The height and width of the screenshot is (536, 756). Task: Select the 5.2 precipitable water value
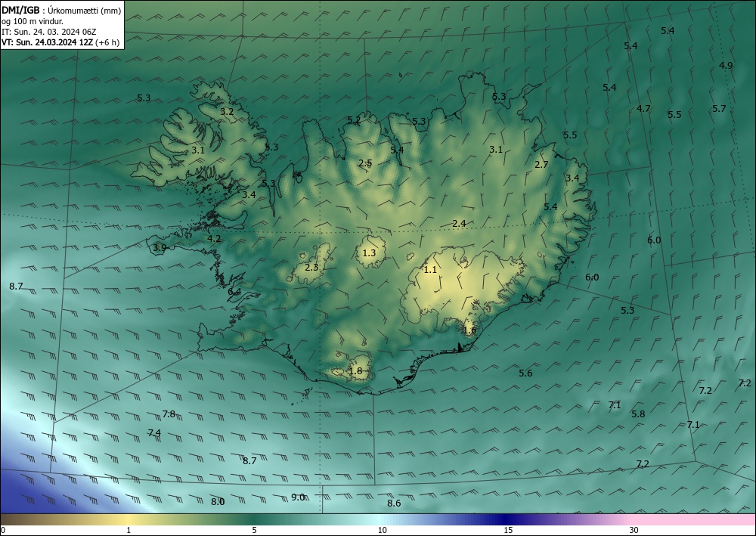tap(354, 120)
